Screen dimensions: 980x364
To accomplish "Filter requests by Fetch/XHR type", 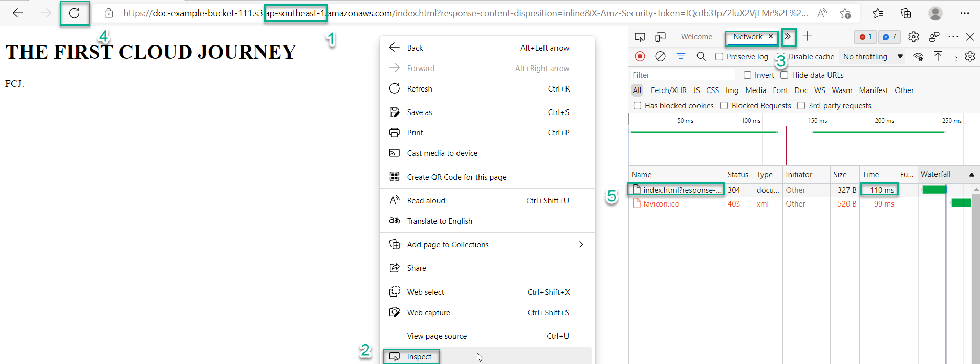I will [668, 90].
